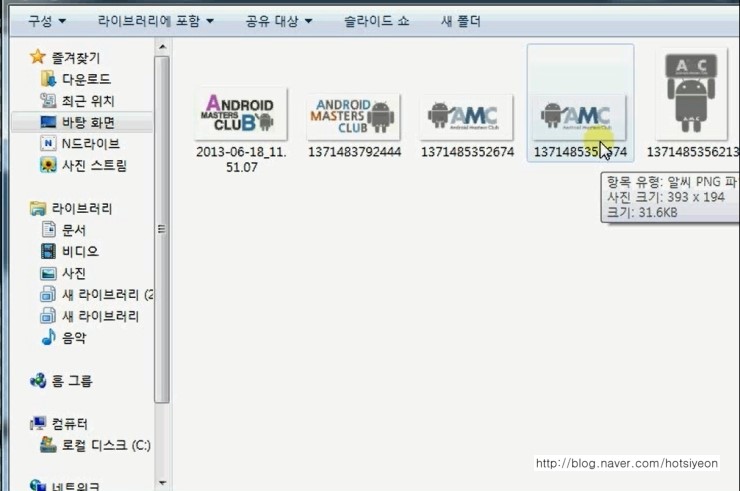Click the 컴퓨터 heading
Screen dimensions: 740x491
(x=69, y=423)
